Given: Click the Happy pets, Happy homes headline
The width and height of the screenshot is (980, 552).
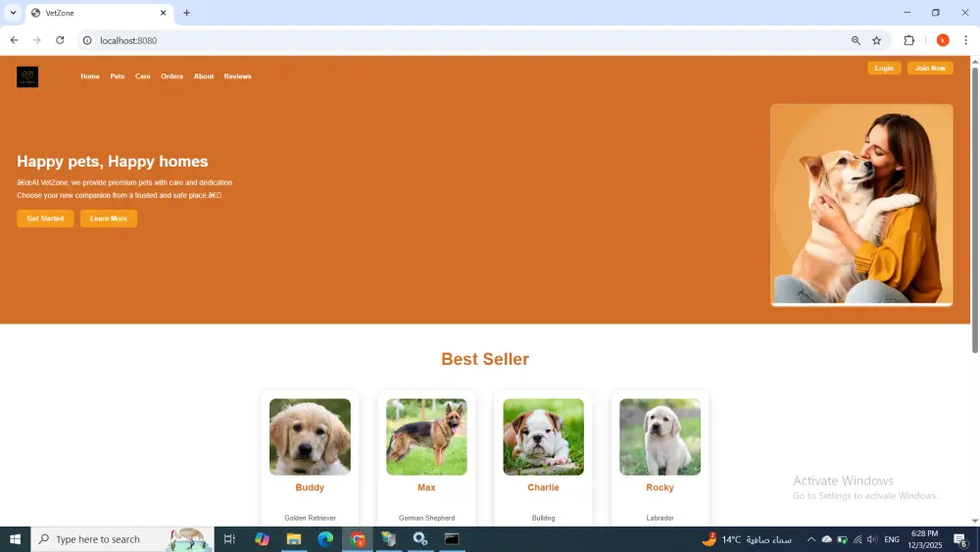Looking at the screenshot, I should tap(113, 162).
